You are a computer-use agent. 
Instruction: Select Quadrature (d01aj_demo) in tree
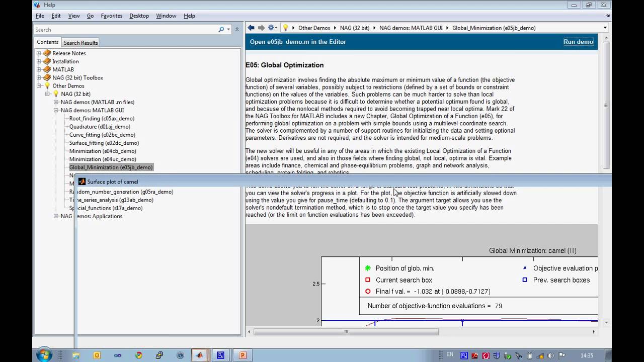coord(100,127)
